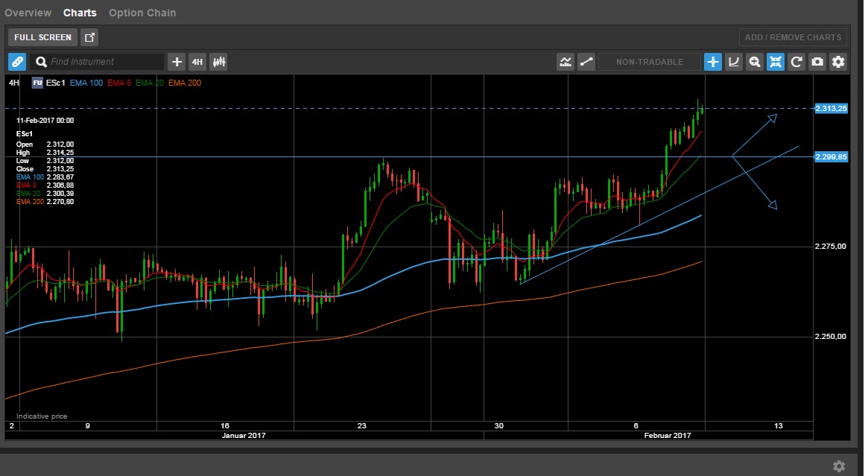868x476 pixels.
Task: Open the 4H timeframe selector
Action: (197, 62)
